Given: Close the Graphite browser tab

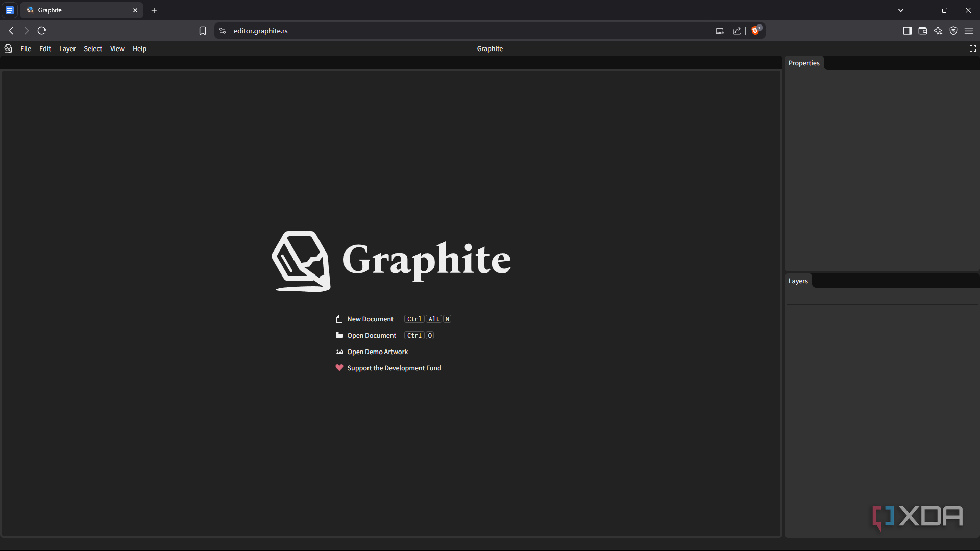Looking at the screenshot, I should tap(135, 10).
